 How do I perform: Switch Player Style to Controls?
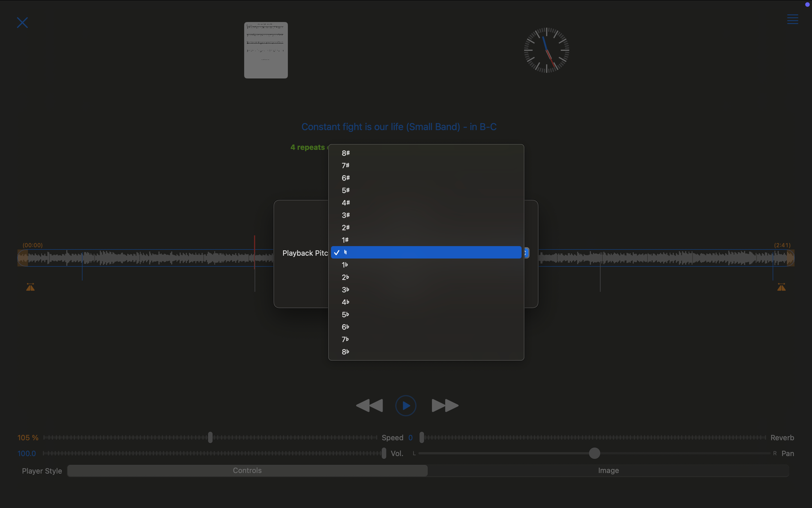[247, 471]
